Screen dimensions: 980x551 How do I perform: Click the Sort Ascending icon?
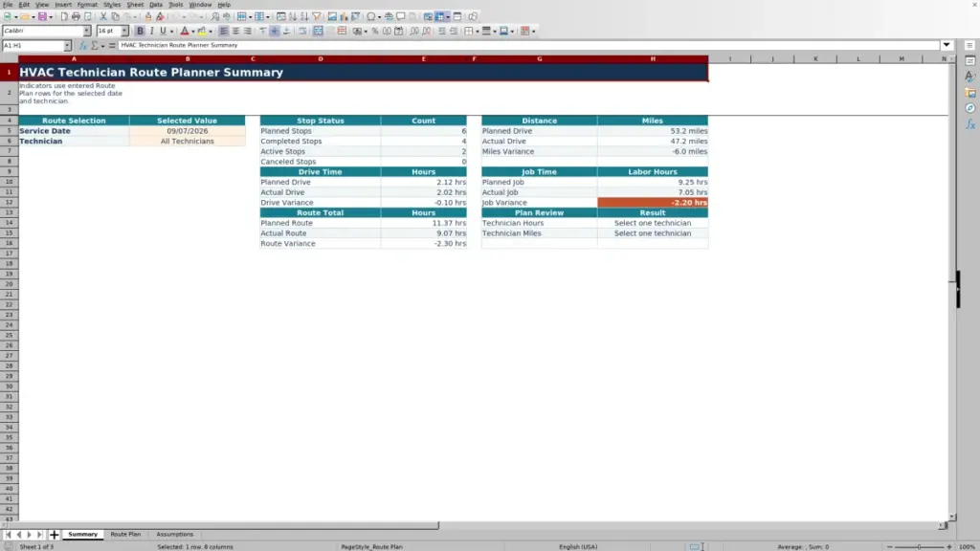tap(293, 17)
